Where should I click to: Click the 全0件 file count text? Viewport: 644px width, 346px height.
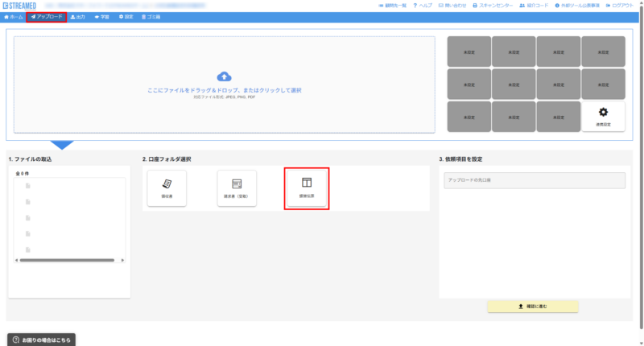pos(23,174)
